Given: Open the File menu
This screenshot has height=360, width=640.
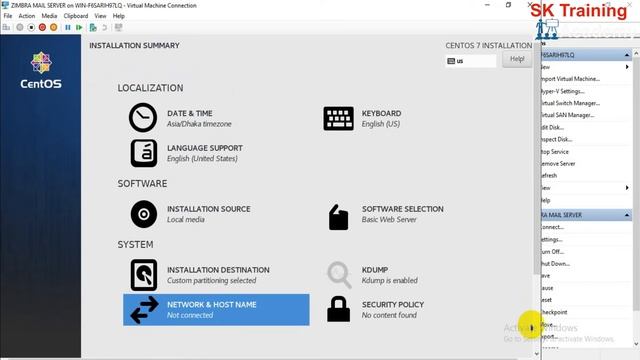Looking at the screenshot, I should [8, 16].
